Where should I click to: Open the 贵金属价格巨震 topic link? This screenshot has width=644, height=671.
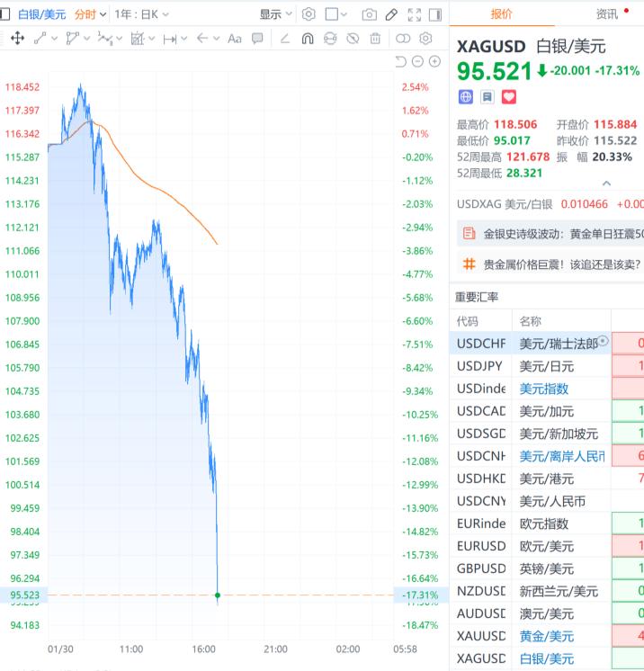tap(550, 264)
